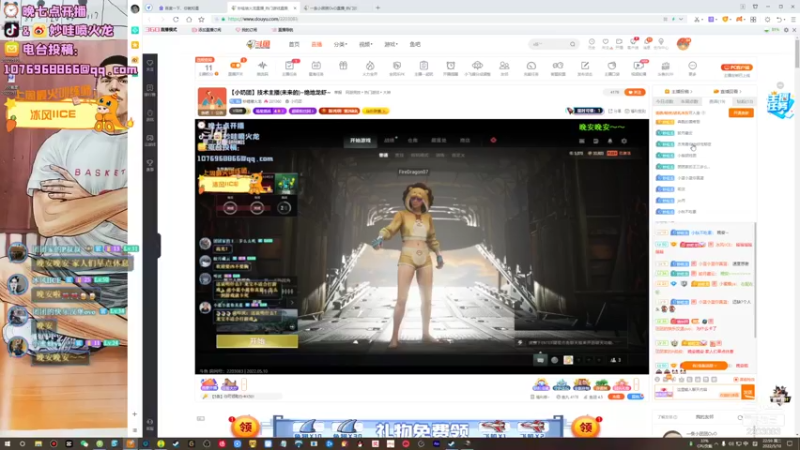
Task: Click the audio waveform icon in the streamer toolbar
Action: click(262, 65)
